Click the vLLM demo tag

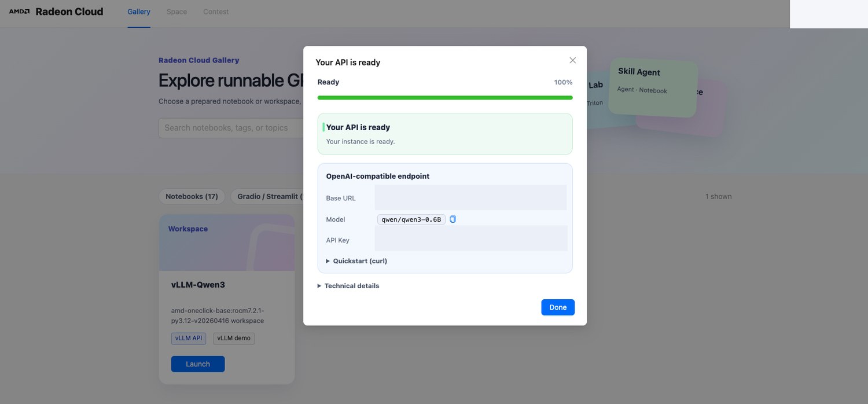(234, 338)
